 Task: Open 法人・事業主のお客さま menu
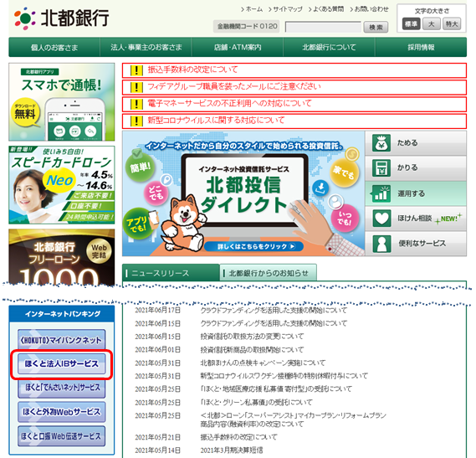[146, 48]
